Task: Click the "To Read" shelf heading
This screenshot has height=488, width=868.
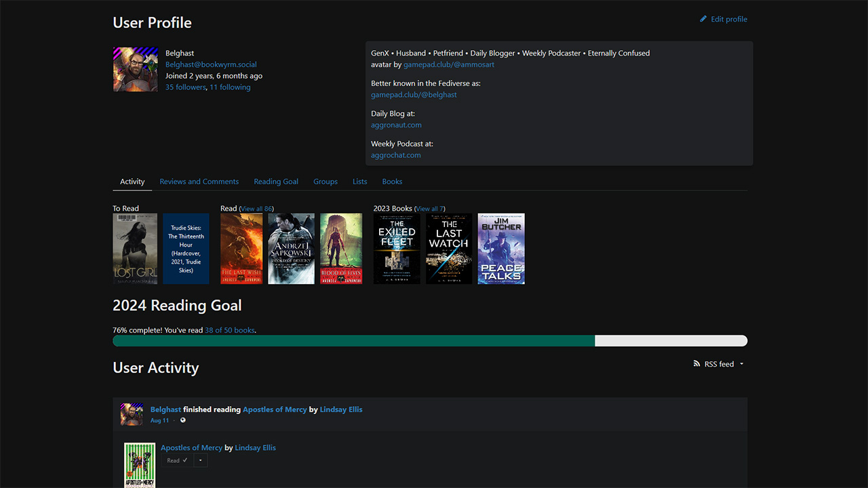Action: pos(126,209)
